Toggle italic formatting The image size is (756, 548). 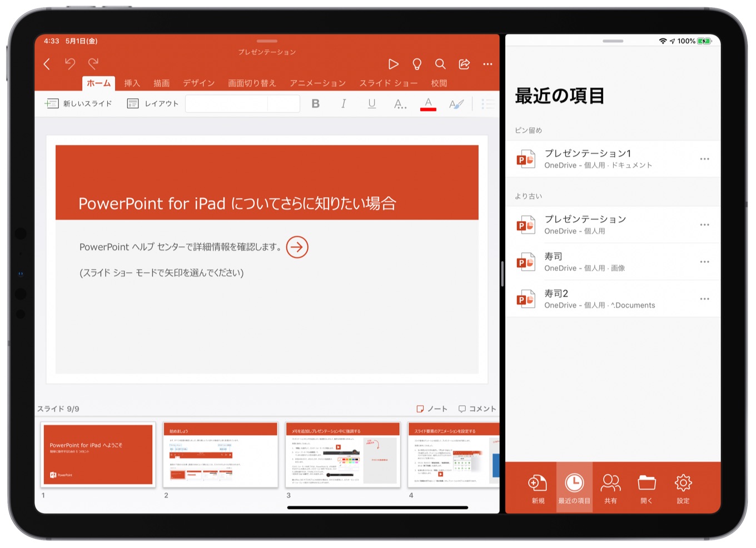344,103
